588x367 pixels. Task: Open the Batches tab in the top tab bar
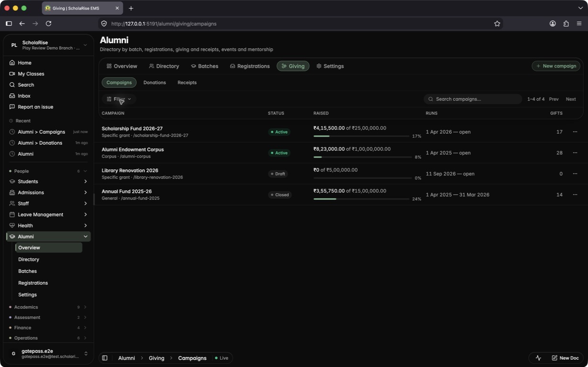204,66
